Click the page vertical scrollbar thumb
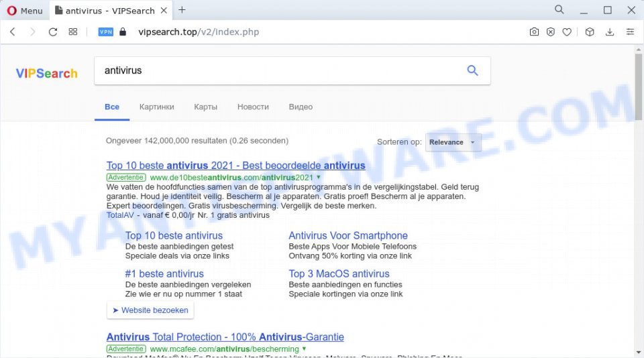The width and height of the screenshot is (644, 358). (638, 86)
